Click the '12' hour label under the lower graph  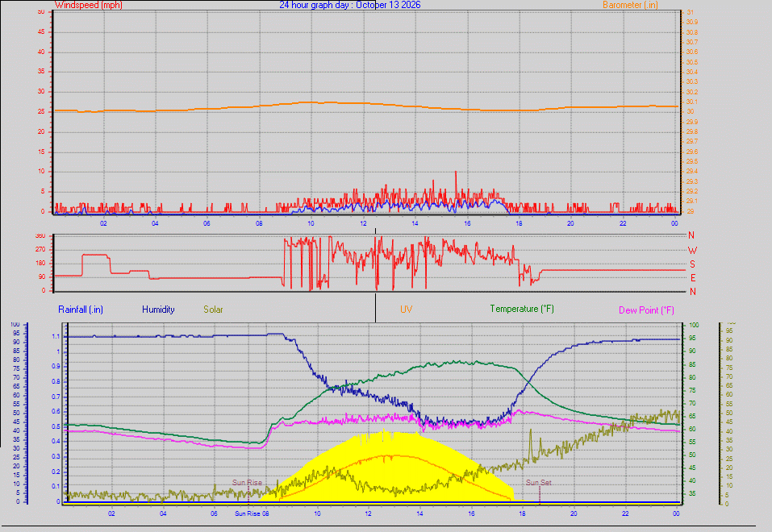click(x=369, y=513)
